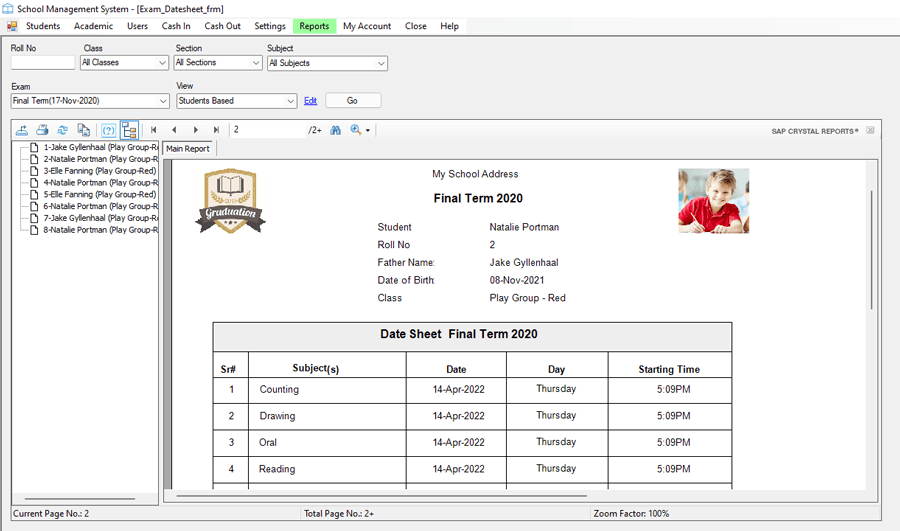Click the Graduation school logo in the report

(230, 200)
